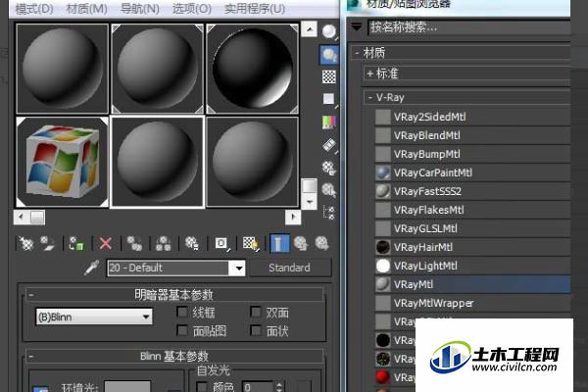Open the 模式(D) menu
The height and width of the screenshot is (392, 588).
34,8
